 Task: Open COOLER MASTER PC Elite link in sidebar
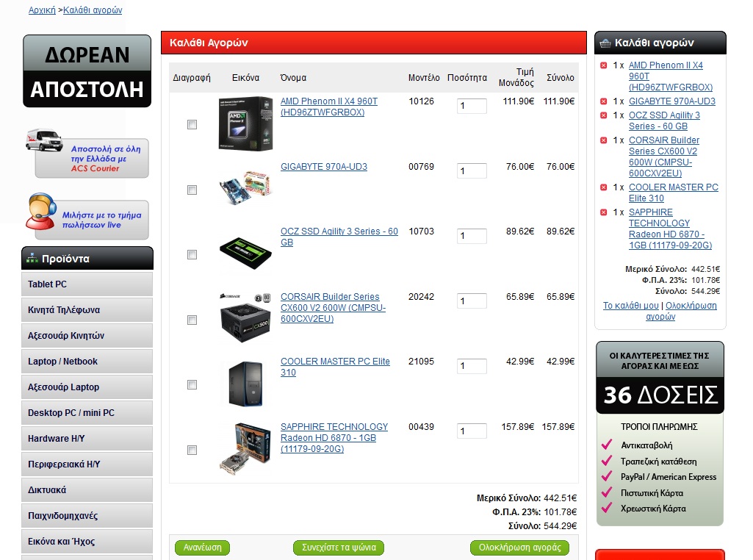[673, 193]
